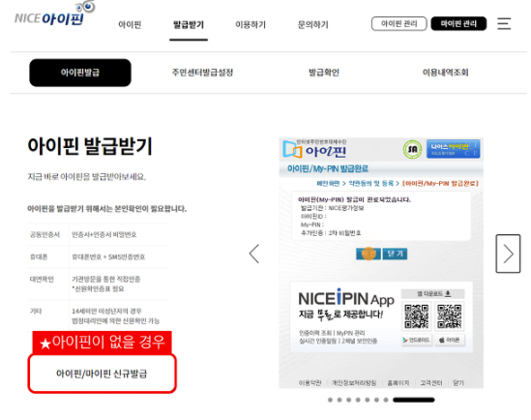
Task: Show next carousel slide arrow
Action: tap(508, 254)
